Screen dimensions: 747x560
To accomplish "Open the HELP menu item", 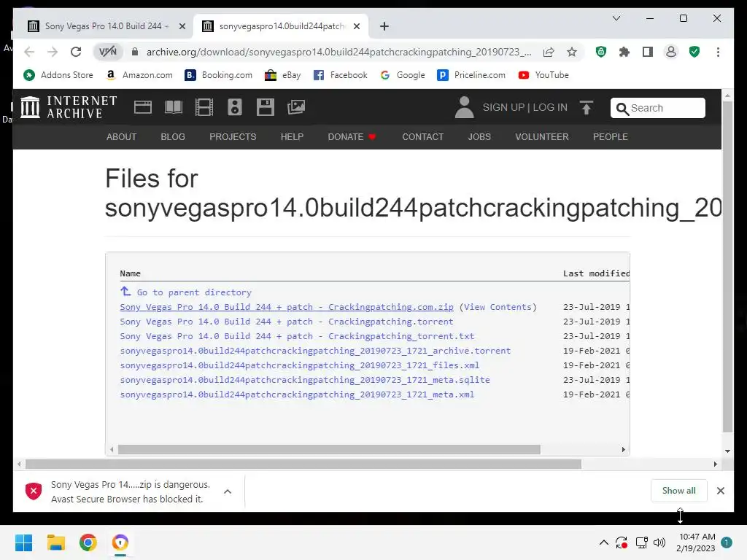I will pyautogui.click(x=292, y=137).
